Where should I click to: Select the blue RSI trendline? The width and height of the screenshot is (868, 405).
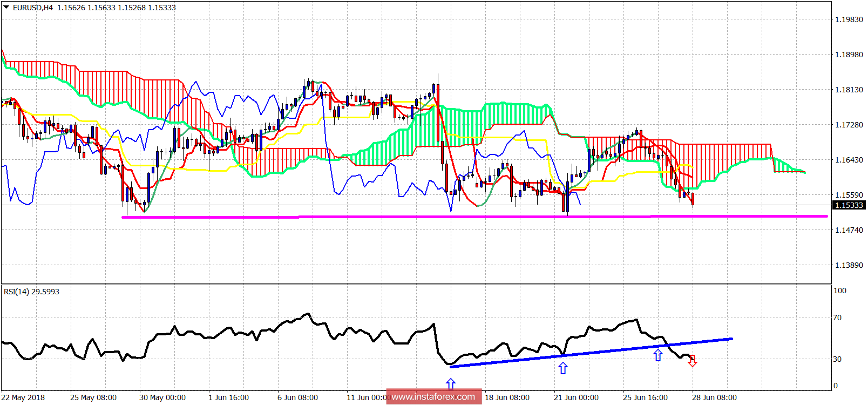(591, 353)
